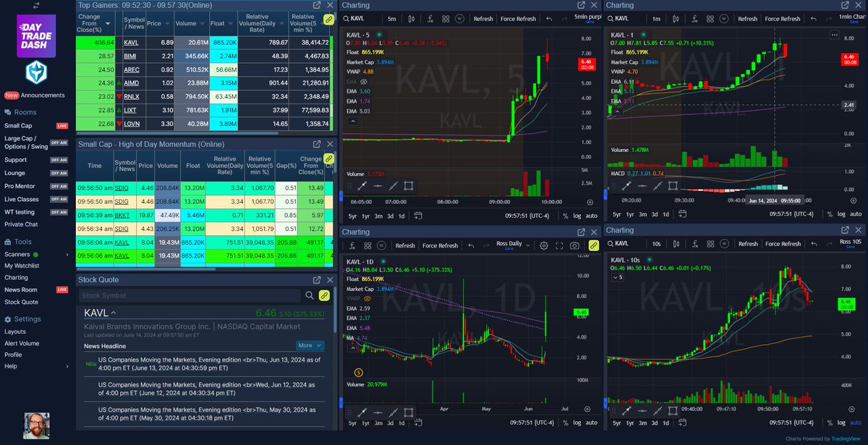Select the trend line drawing tool on the 5-minute chart
Viewport: 868px width, 445px height.
(x=393, y=186)
